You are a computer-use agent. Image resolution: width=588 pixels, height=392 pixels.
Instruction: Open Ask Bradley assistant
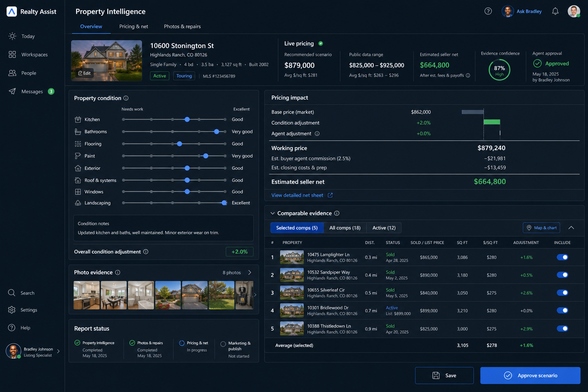coord(522,11)
